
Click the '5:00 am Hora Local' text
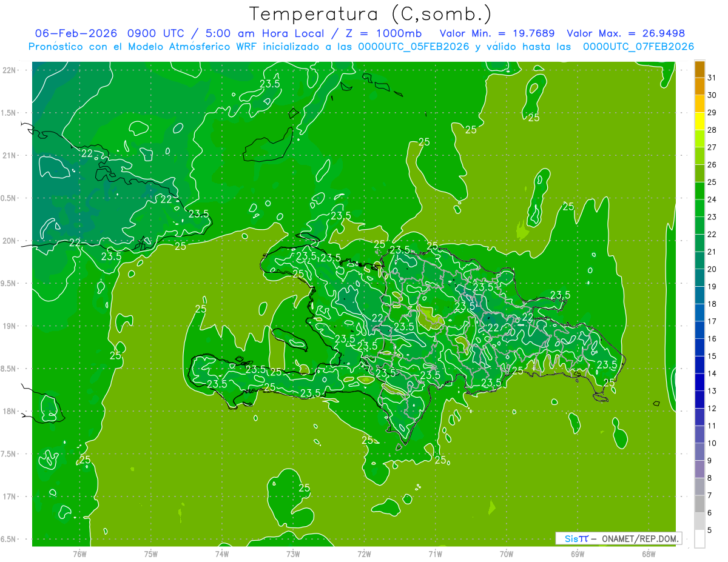(263, 33)
